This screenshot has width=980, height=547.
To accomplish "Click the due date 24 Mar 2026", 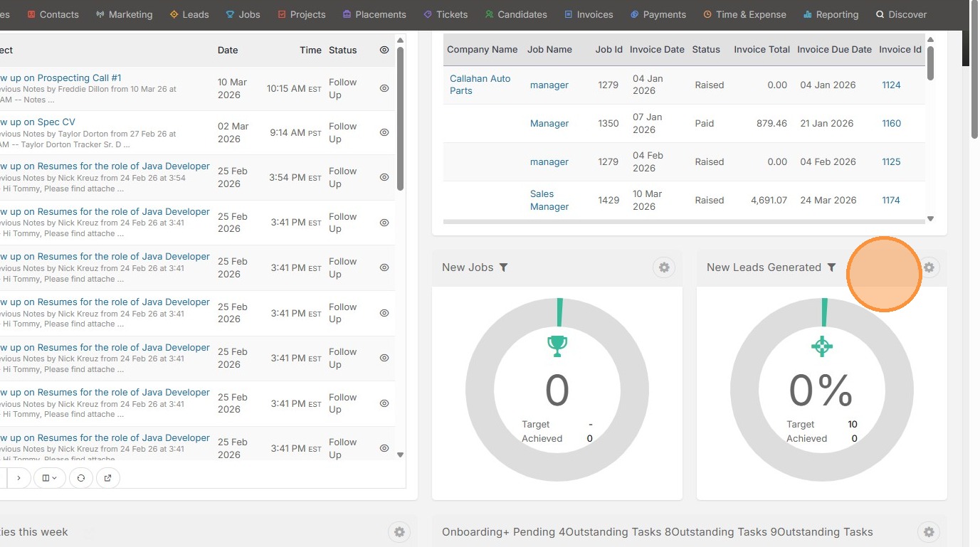I will pyautogui.click(x=828, y=200).
